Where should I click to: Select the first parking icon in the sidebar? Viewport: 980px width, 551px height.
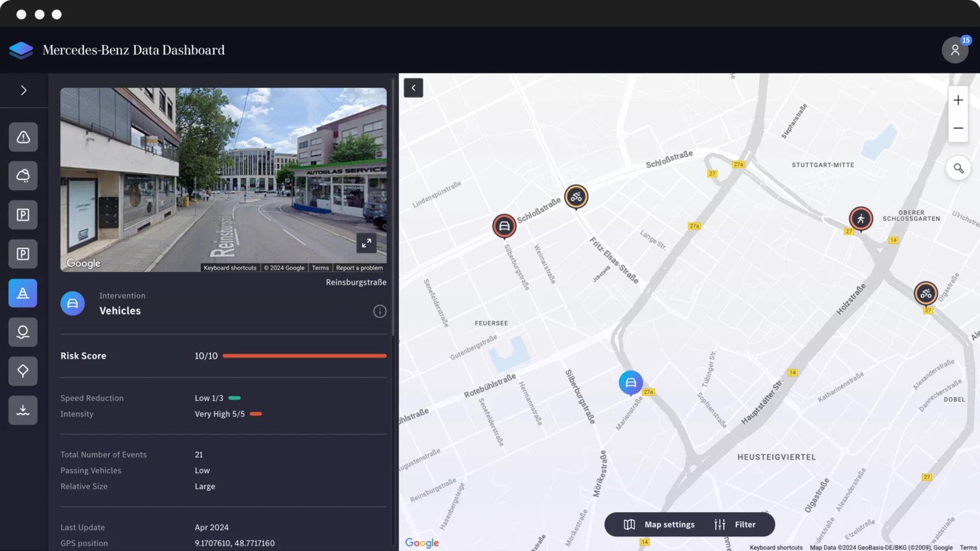coord(22,214)
